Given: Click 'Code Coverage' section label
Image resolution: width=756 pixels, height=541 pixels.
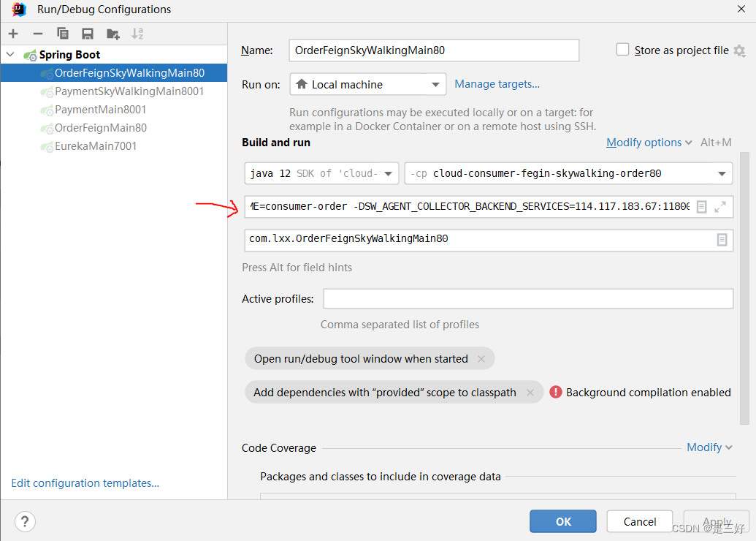Looking at the screenshot, I should pos(279,448).
